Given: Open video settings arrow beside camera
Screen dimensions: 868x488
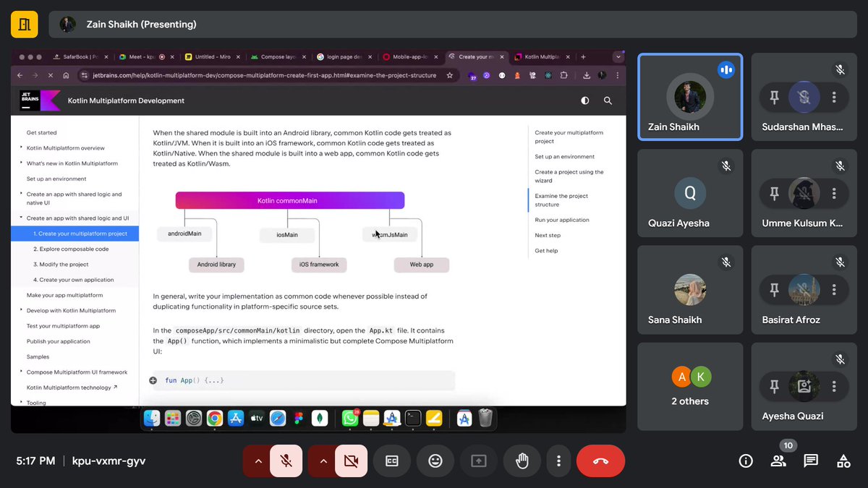Looking at the screenshot, I should (x=323, y=461).
